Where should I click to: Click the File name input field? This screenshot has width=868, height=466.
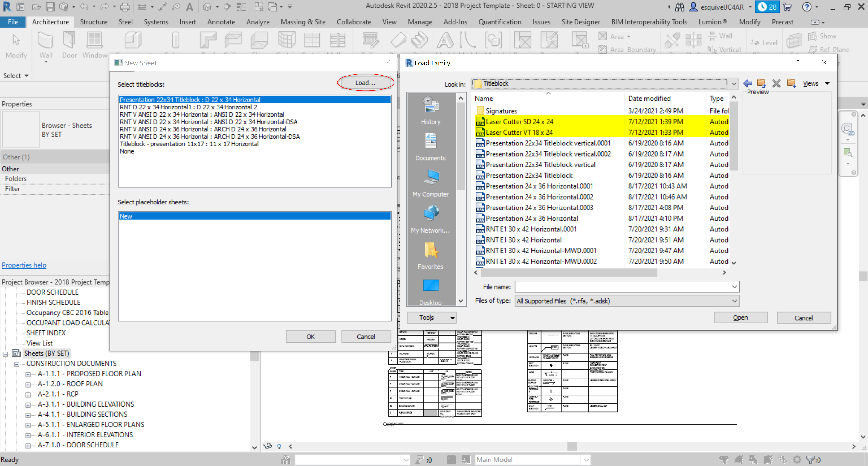(x=623, y=287)
